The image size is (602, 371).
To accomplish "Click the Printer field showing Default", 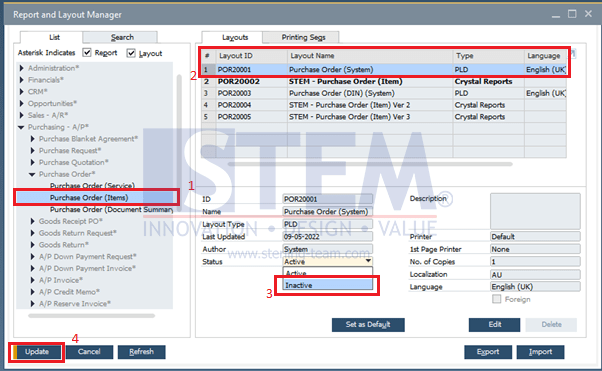I will [535, 237].
